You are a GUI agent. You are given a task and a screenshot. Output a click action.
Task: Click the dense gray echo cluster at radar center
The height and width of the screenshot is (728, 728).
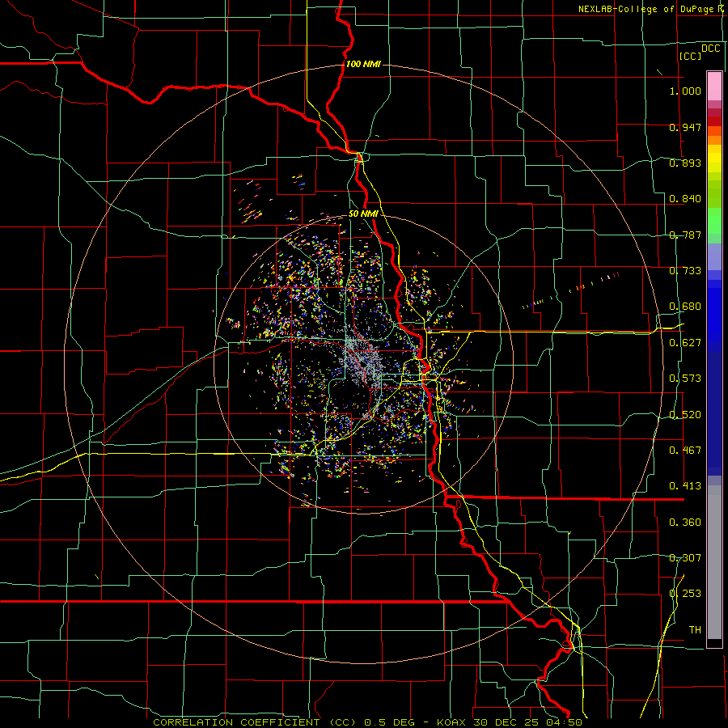coord(365,361)
